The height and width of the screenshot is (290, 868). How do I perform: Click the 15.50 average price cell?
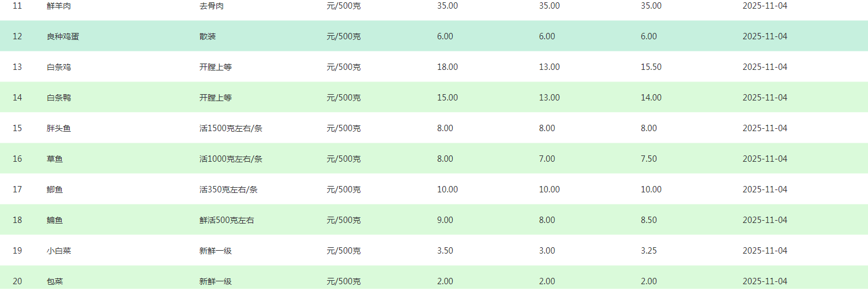click(651, 67)
